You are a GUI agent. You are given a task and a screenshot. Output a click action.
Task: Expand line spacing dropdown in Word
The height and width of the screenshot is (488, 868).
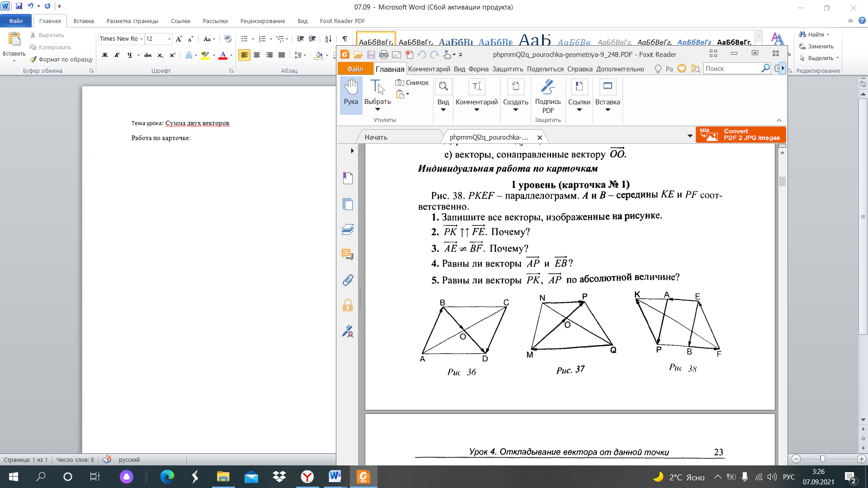(x=305, y=55)
